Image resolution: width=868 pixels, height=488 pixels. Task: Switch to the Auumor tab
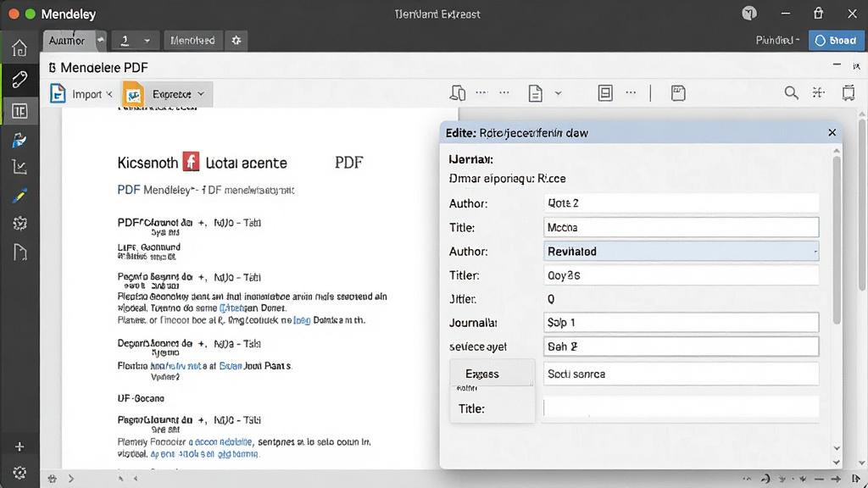click(x=66, y=41)
